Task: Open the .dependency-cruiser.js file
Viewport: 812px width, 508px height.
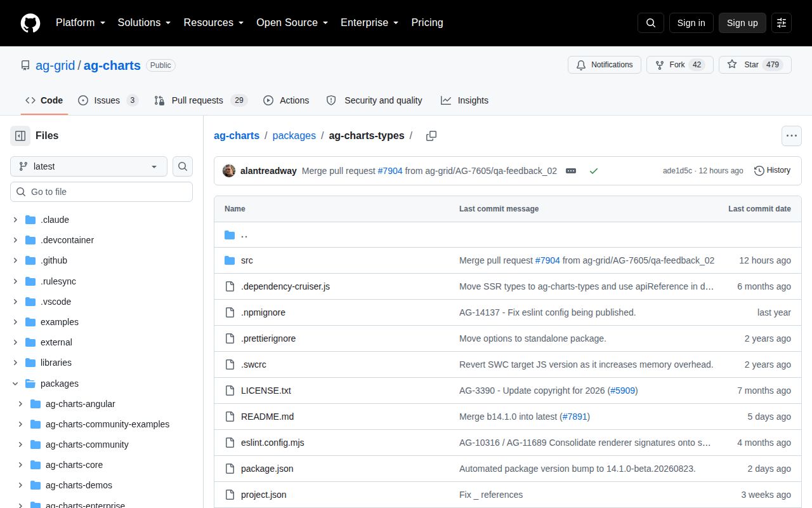Action: pyautogui.click(x=285, y=286)
